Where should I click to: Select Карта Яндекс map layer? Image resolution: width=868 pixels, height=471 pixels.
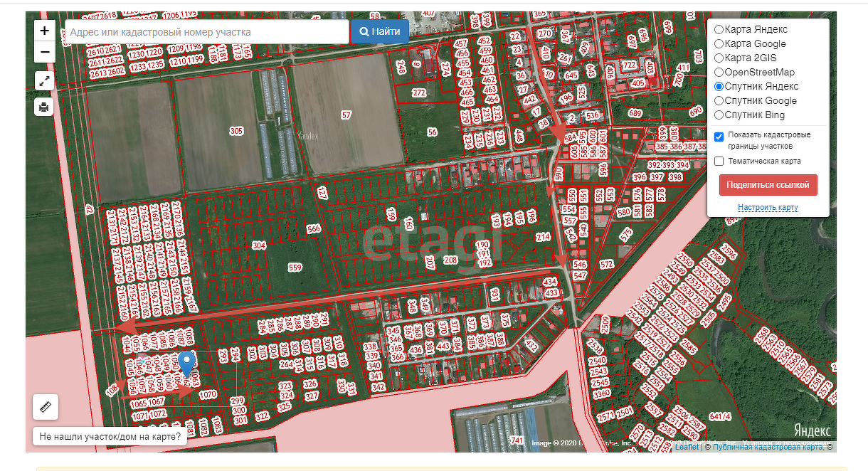coord(719,30)
